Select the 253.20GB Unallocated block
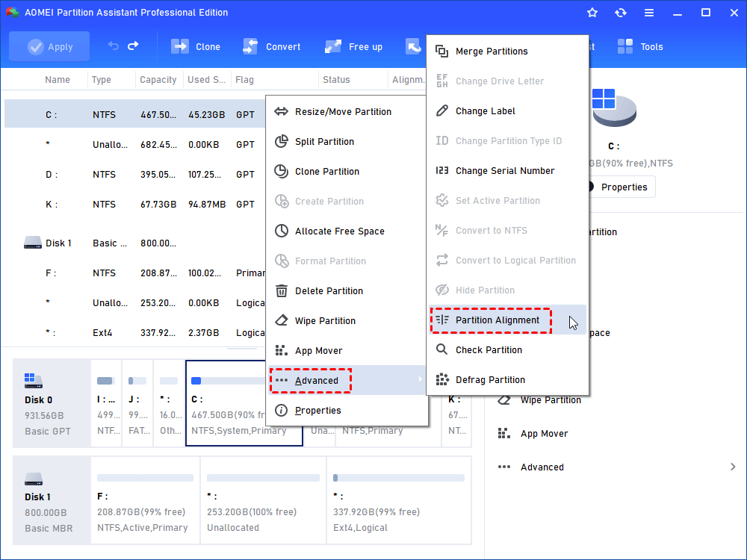 [264, 500]
